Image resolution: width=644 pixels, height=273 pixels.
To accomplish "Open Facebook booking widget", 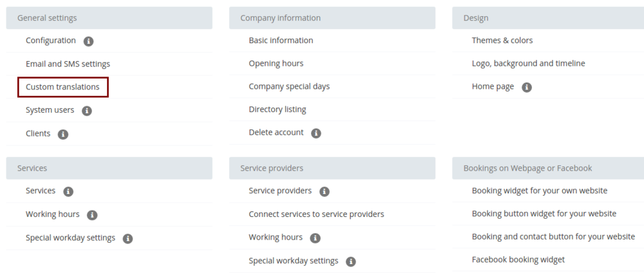I will point(518,260).
